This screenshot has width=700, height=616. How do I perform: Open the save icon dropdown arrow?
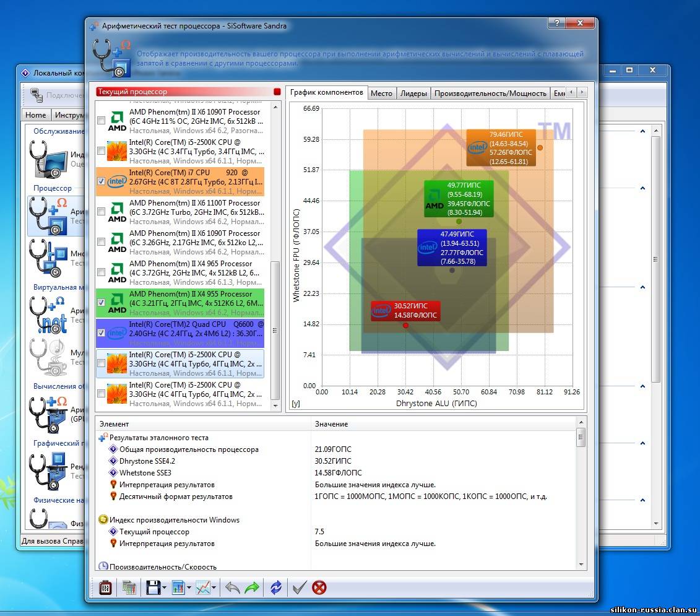pyautogui.click(x=164, y=588)
